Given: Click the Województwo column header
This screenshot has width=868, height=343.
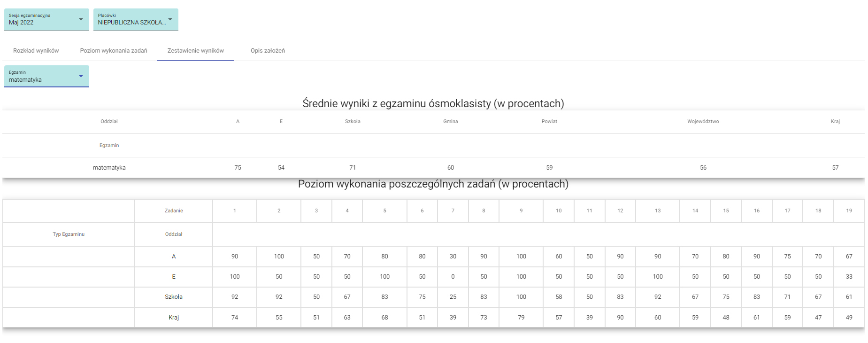Looking at the screenshot, I should pyautogui.click(x=703, y=121).
